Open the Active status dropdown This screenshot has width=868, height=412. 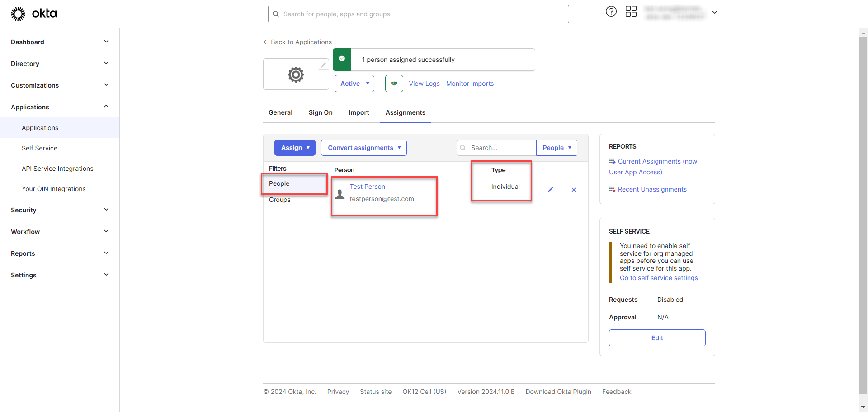coord(354,84)
